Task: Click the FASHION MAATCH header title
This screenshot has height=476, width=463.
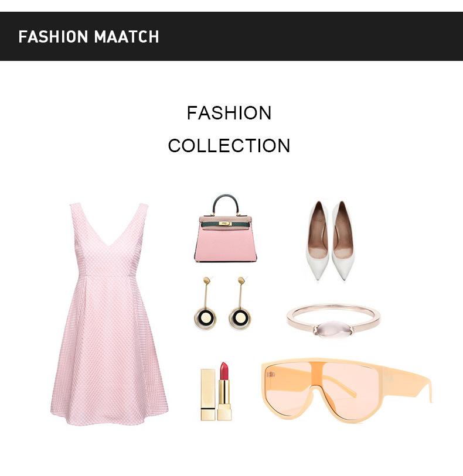Action: click(88, 37)
